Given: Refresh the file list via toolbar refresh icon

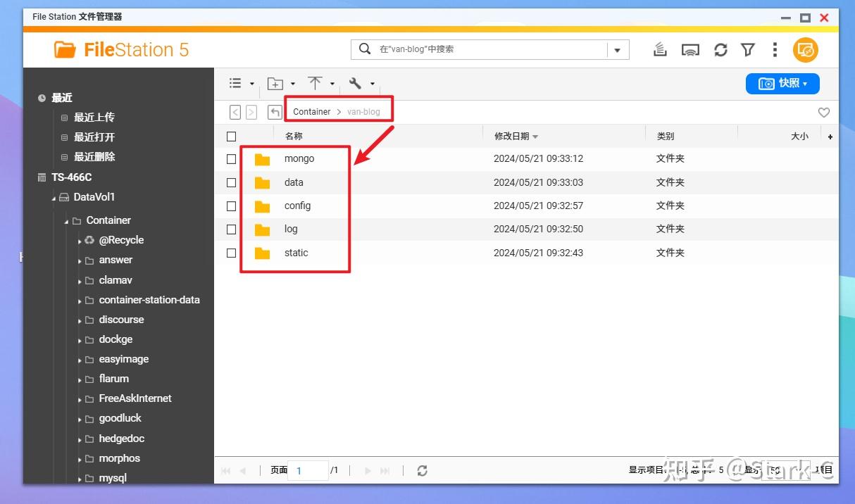Looking at the screenshot, I should click(720, 49).
